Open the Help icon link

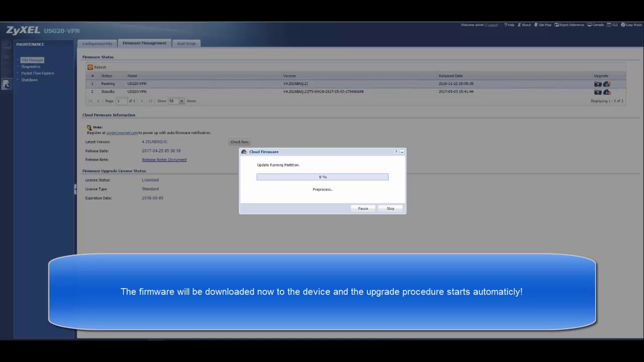(509, 25)
